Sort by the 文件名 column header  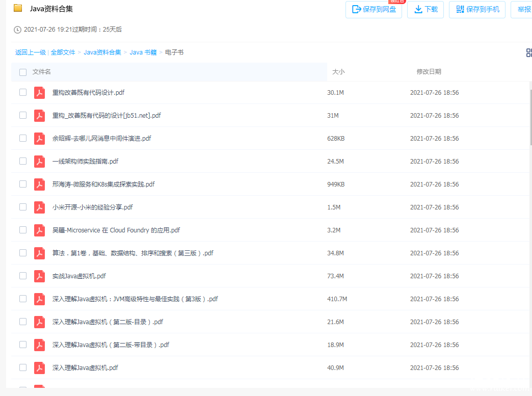tap(42, 71)
